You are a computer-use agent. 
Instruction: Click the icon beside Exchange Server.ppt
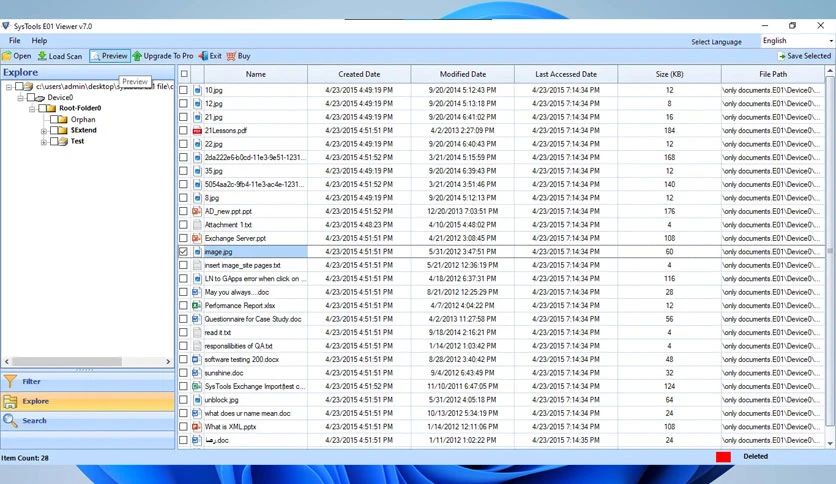tap(197, 238)
